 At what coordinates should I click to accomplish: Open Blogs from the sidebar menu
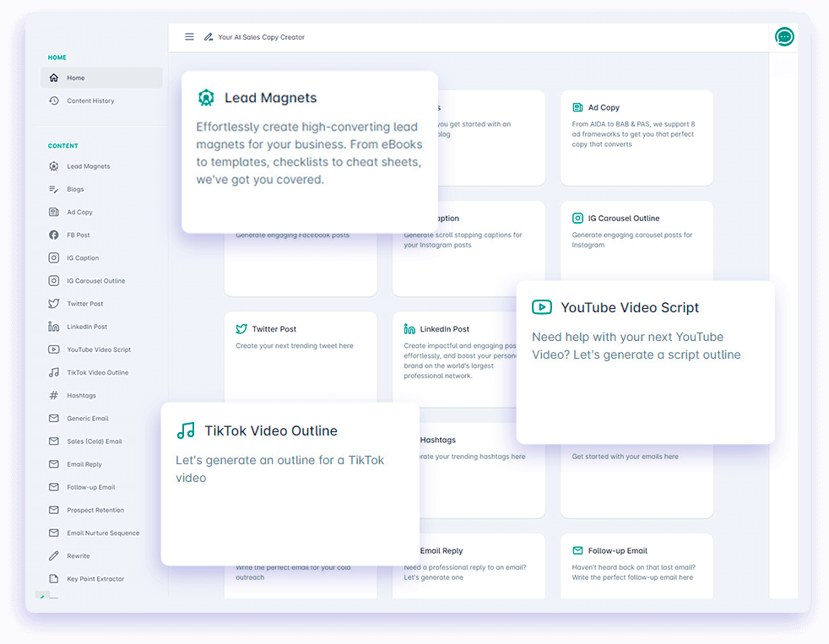click(75, 190)
